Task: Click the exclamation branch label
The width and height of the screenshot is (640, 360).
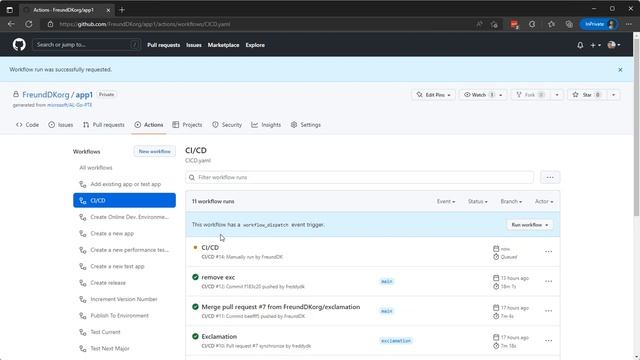Action: [396, 341]
